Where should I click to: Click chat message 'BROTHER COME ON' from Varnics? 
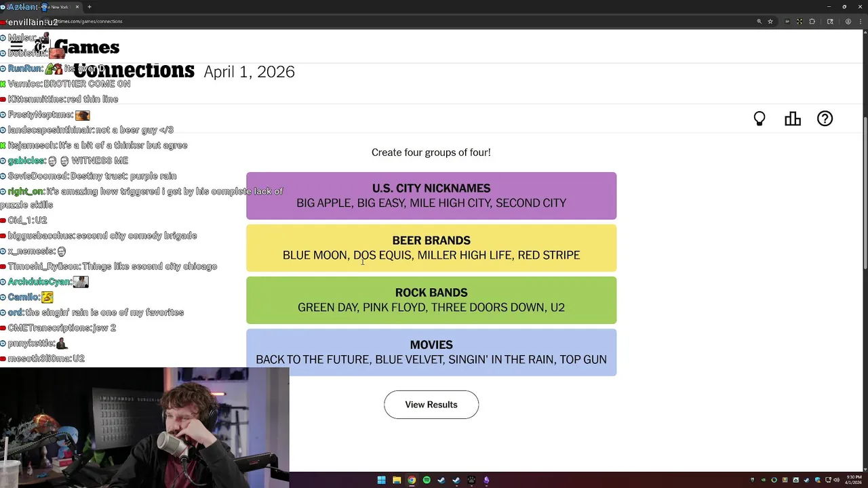click(x=87, y=84)
